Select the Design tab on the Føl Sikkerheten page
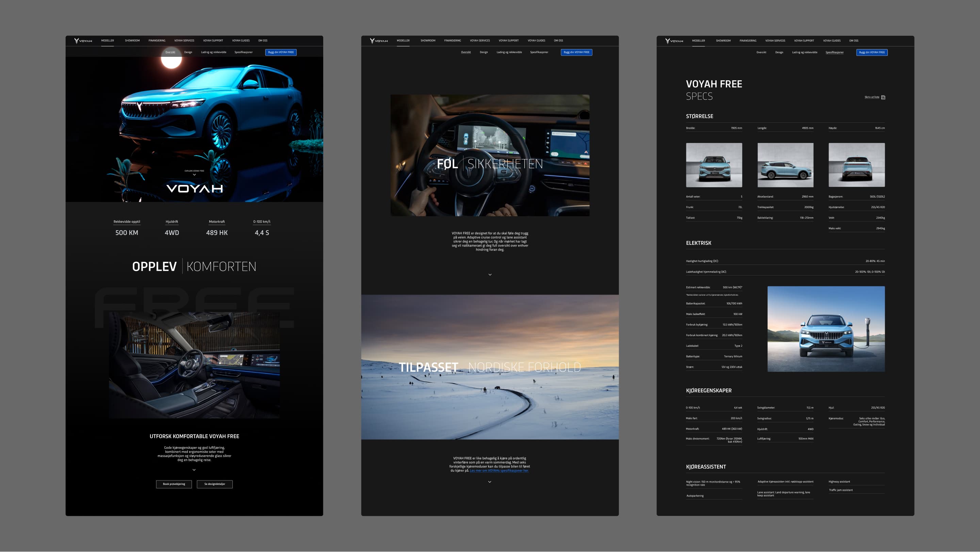The width and height of the screenshot is (980, 552). (x=484, y=52)
